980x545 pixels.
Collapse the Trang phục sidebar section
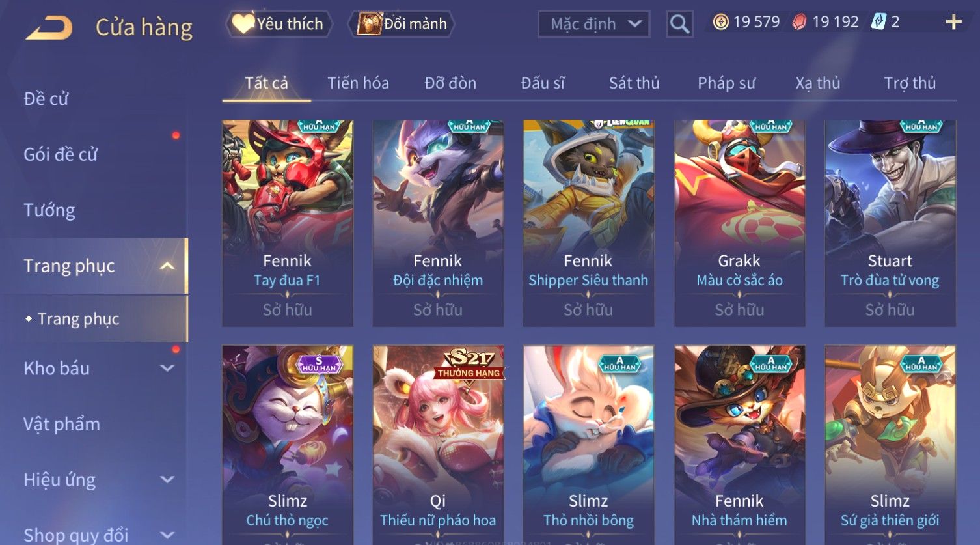point(167,266)
